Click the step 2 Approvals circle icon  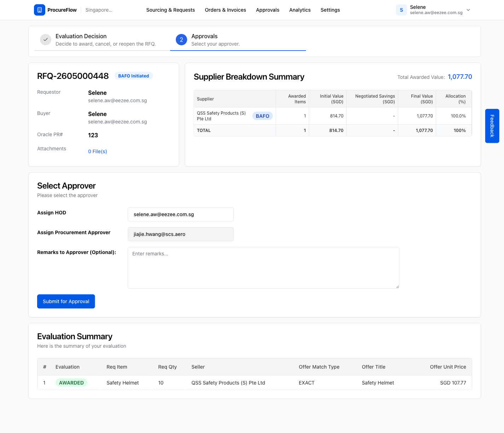point(181,40)
